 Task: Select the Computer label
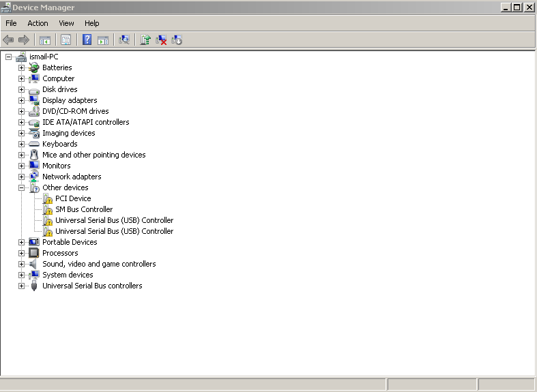[58, 78]
